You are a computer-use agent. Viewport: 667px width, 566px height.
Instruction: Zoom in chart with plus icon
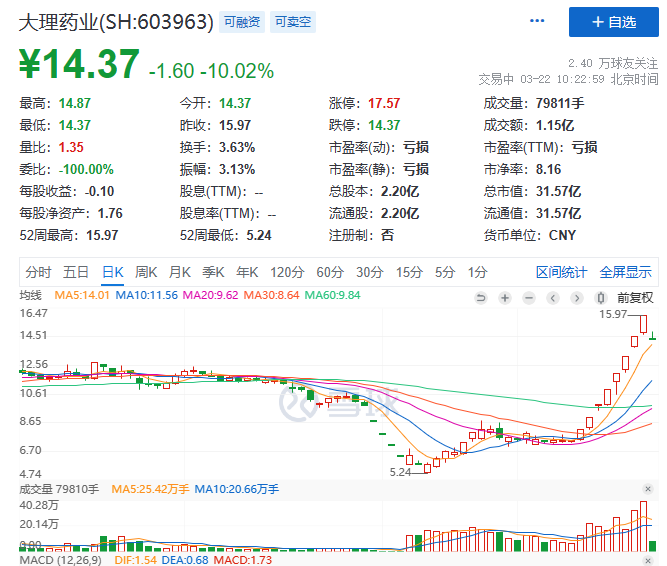[505, 298]
